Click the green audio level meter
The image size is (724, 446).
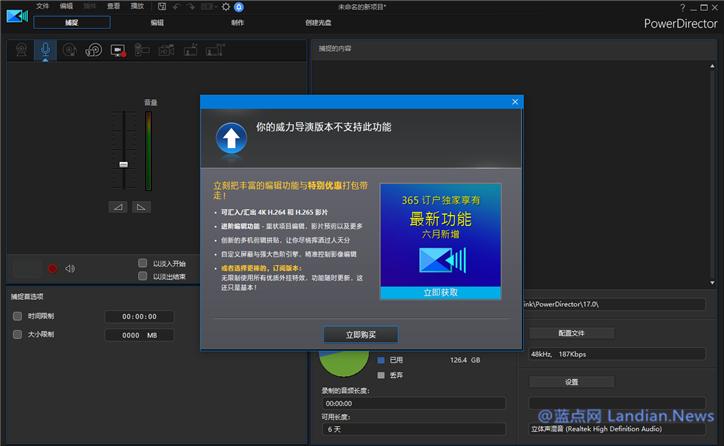148,151
